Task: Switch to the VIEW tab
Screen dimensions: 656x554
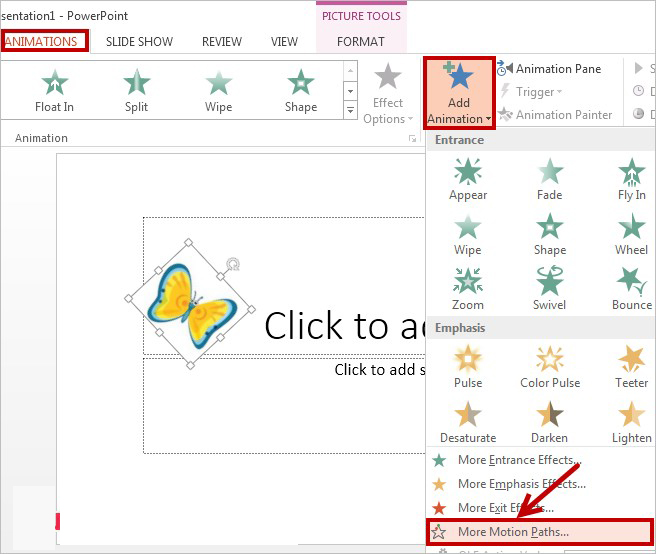Action: tap(284, 41)
